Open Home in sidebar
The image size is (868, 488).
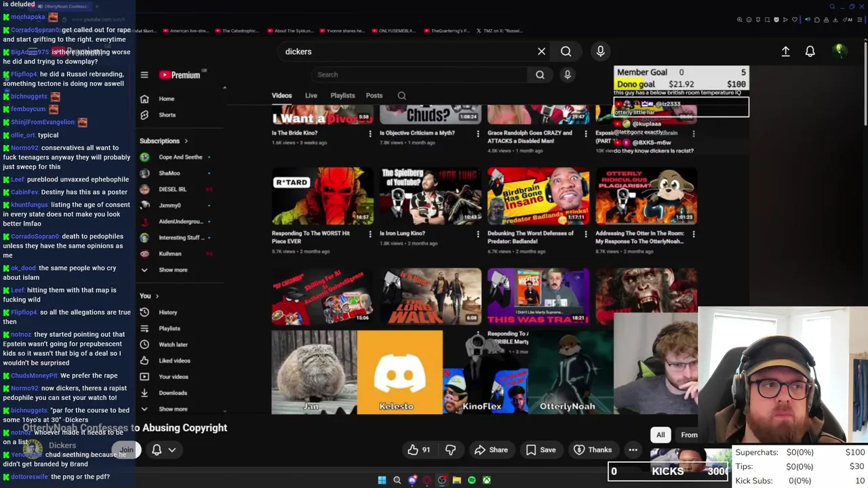point(166,99)
